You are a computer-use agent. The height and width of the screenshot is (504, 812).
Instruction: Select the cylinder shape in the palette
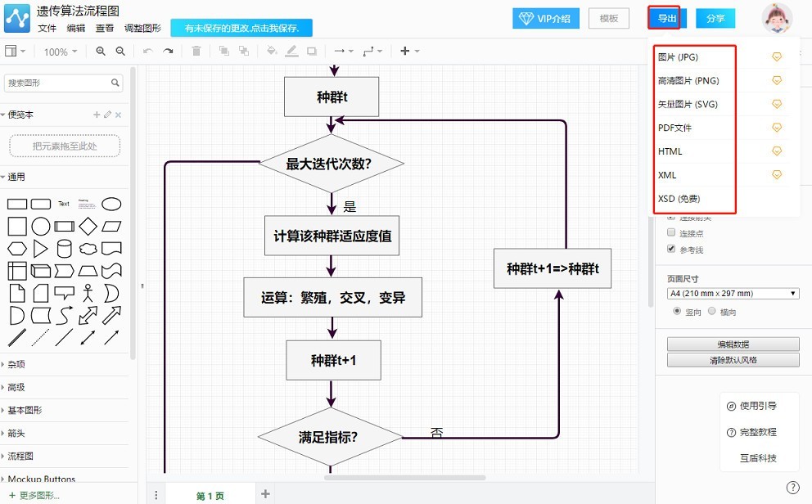coord(64,249)
